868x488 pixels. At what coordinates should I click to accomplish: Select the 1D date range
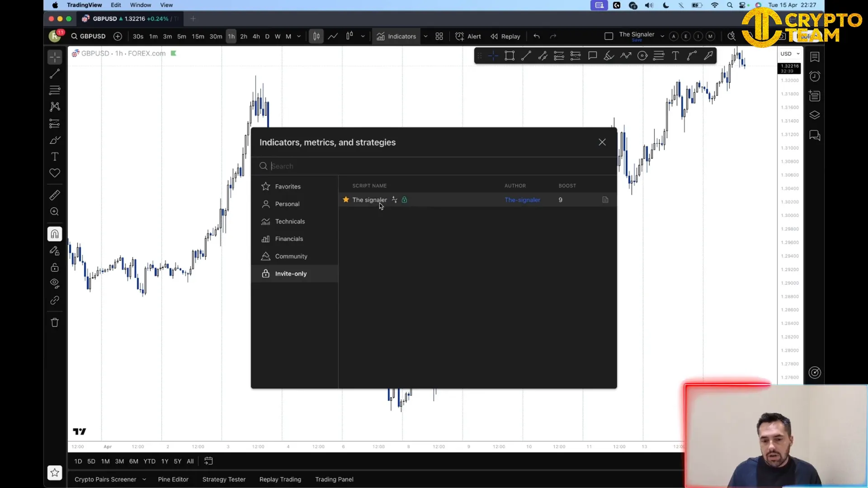(78, 461)
